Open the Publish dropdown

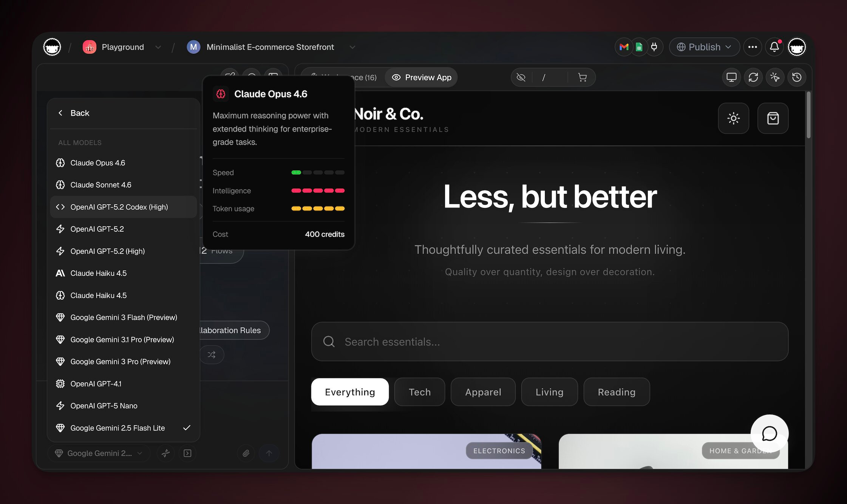coord(704,47)
